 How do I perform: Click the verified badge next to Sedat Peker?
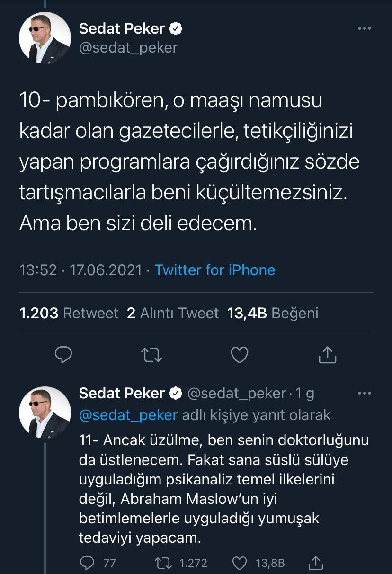[x=176, y=28]
